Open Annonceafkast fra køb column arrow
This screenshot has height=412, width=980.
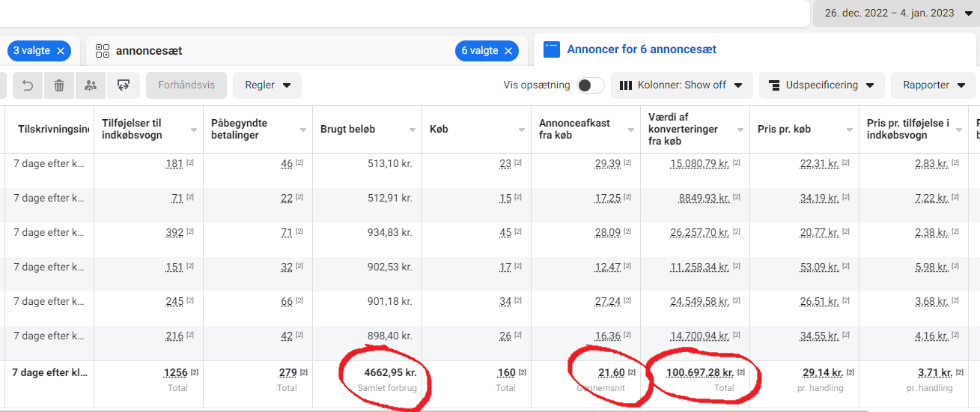click(631, 130)
